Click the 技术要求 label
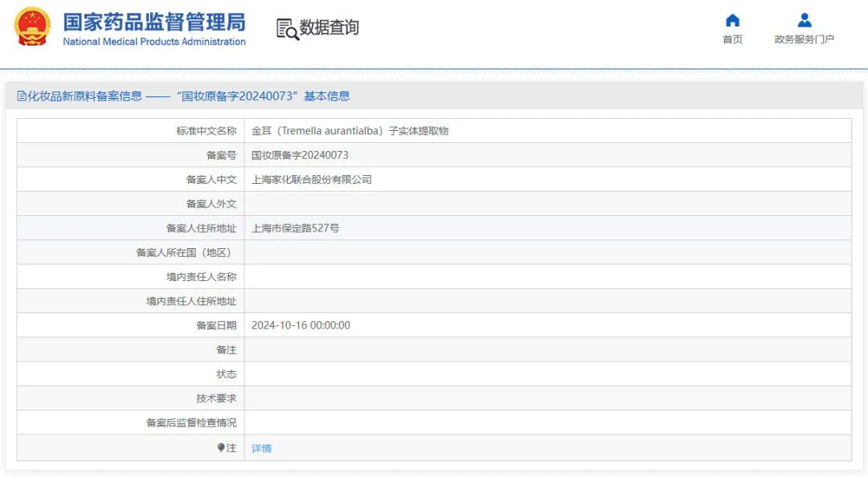 (x=216, y=399)
